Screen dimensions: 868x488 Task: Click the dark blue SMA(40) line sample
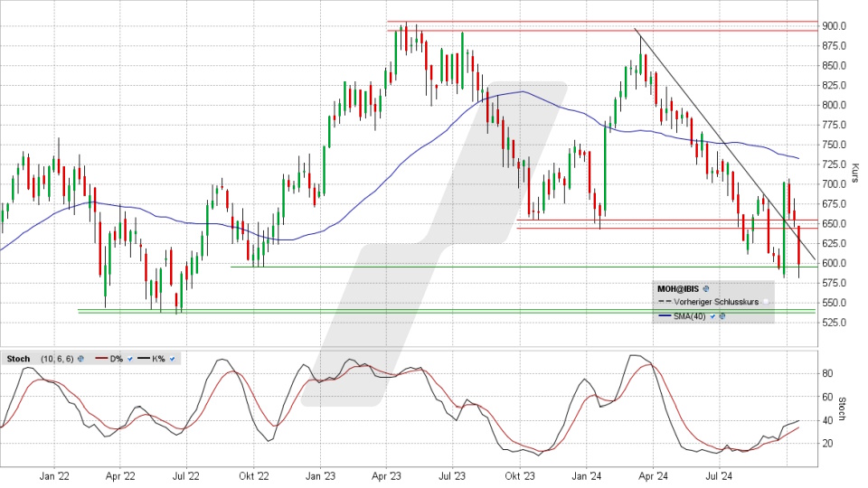click(665, 315)
